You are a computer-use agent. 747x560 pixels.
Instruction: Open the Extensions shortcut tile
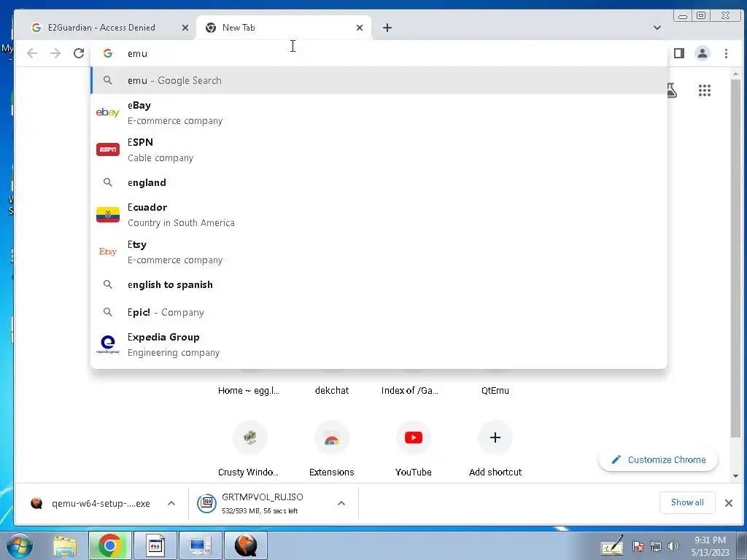coord(332,437)
